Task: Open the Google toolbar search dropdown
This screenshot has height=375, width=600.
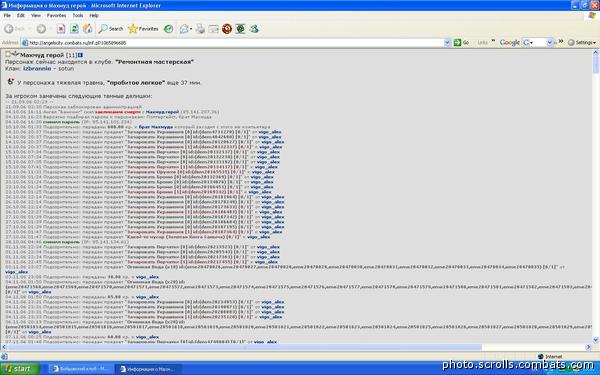Action: click(x=549, y=42)
